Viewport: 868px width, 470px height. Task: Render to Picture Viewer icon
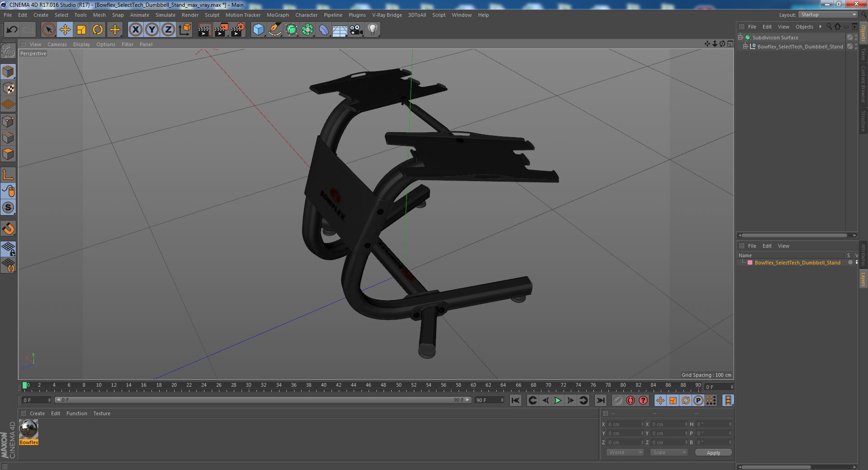pyautogui.click(x=221, y=30)
